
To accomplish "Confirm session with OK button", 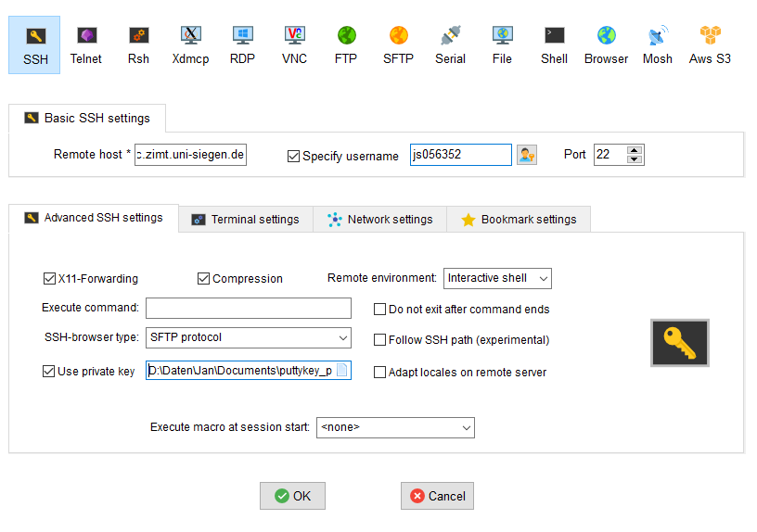I will pyautogui.click(x=292, y=496).
